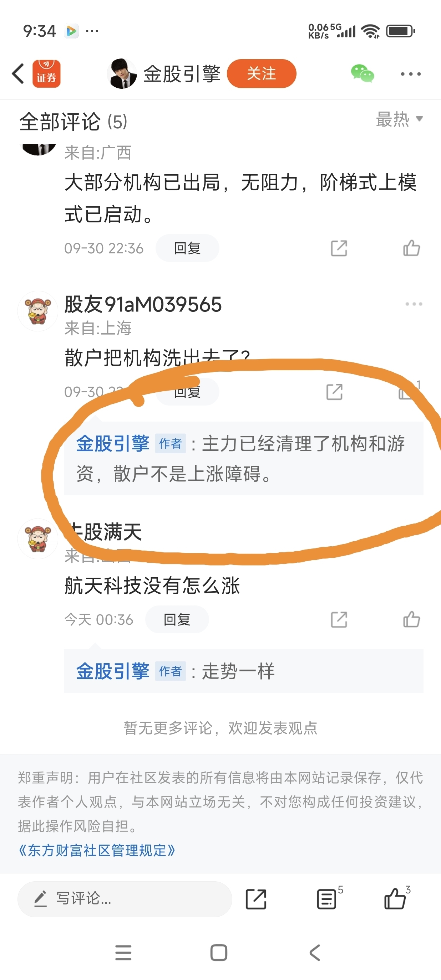Viewport: 441px width, 980px height.
Task: Share the 大部分机构已出局 comment
Action: click(x=339, y=248)
